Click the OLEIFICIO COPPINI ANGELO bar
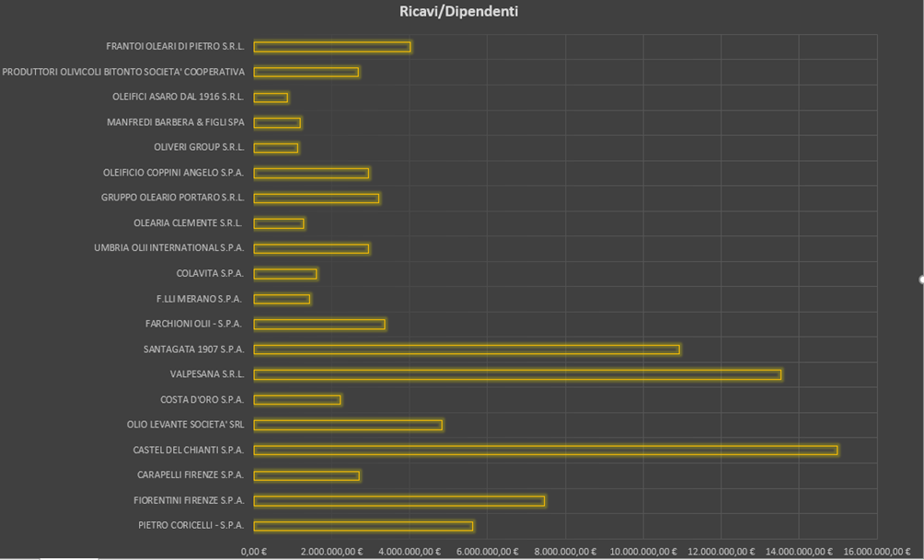The width and height of the screenshot is (924, 560). point(311,173)
